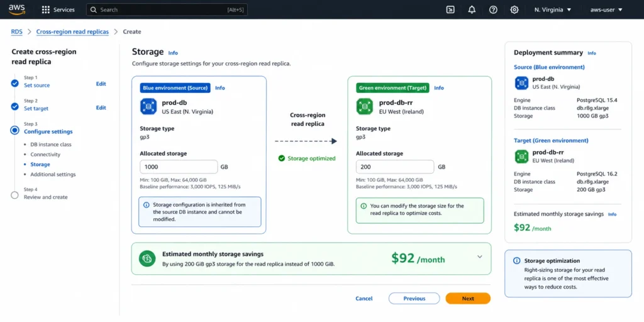Click the 200 GB gp3 storage value
Image resolution: width=644 pixels, height=322 pixels.
coord(591,190)
